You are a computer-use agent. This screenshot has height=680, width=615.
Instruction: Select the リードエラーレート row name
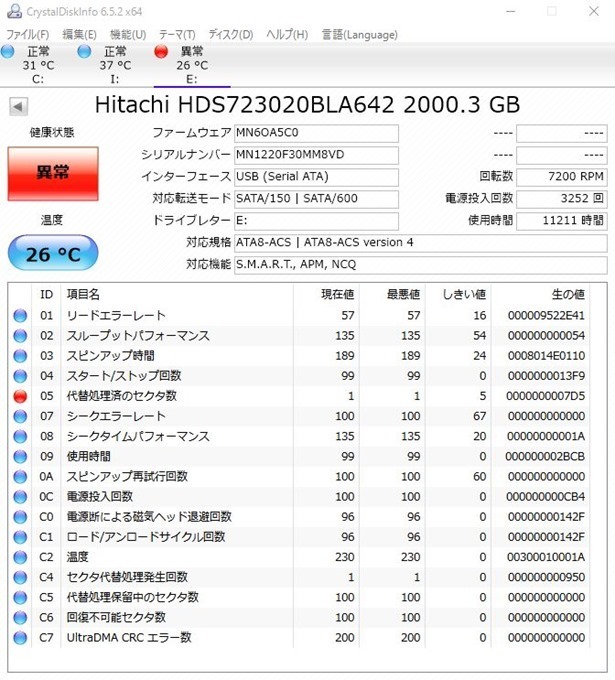click(116, 316)
